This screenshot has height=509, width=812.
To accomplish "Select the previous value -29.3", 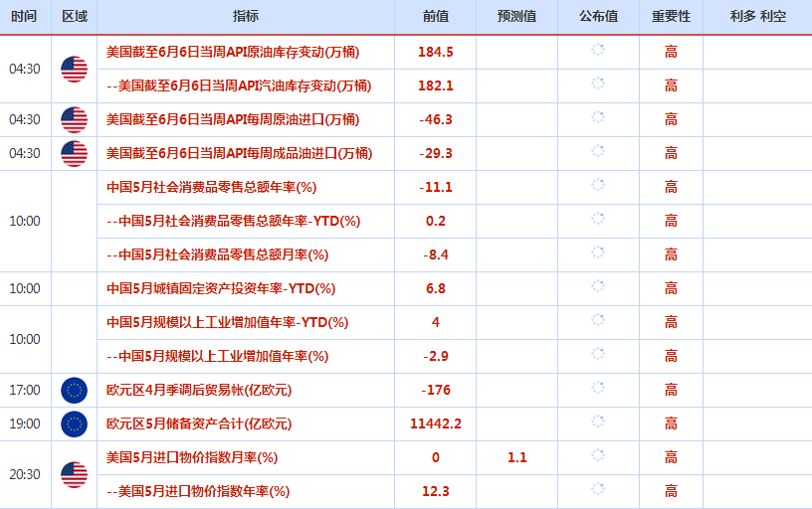I will point(436,154).
